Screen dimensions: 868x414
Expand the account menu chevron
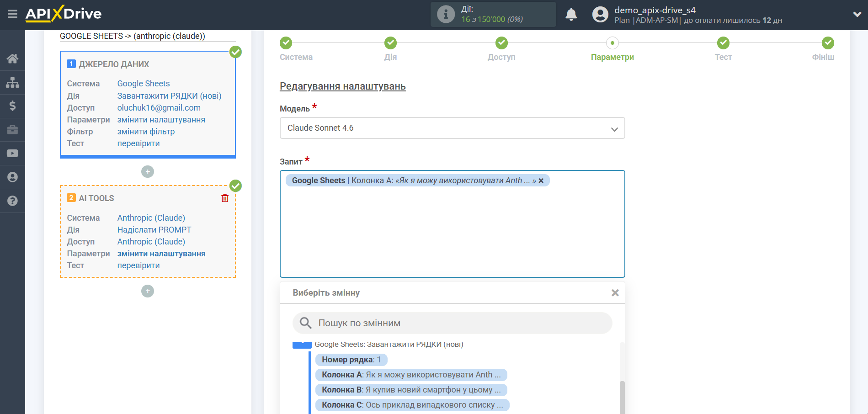point(857,15)
